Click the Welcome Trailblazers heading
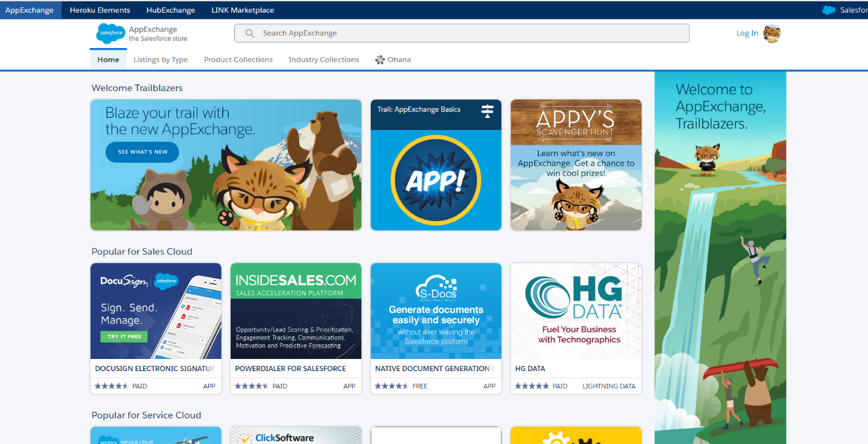This screenshot has height=444, width=868. 137,88
